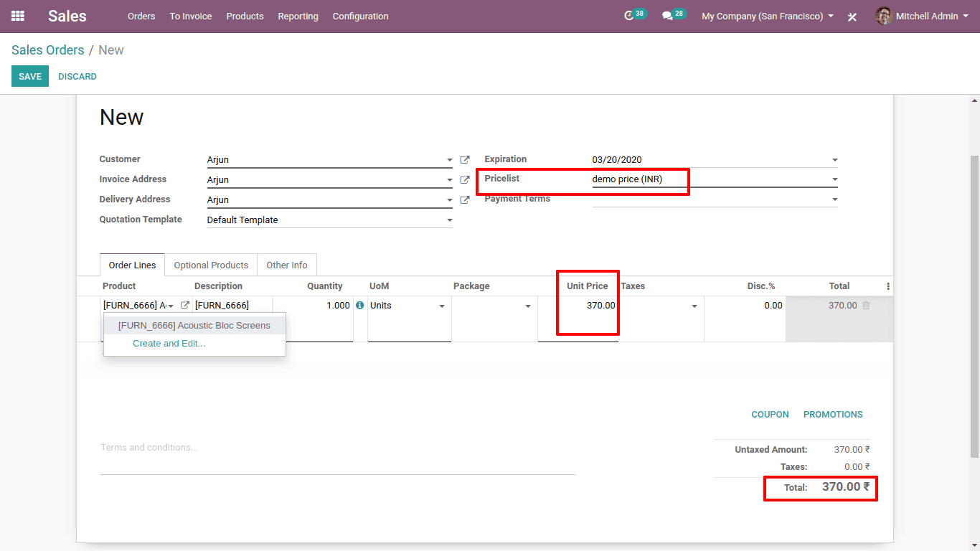Click the Total column header

(x=839, y=286)
